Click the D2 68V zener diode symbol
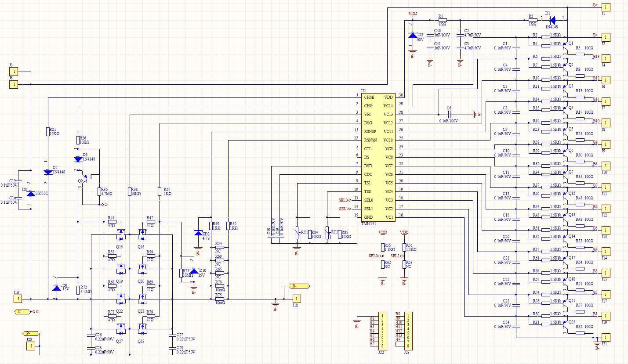628x364 pixels. click(412, 36)
